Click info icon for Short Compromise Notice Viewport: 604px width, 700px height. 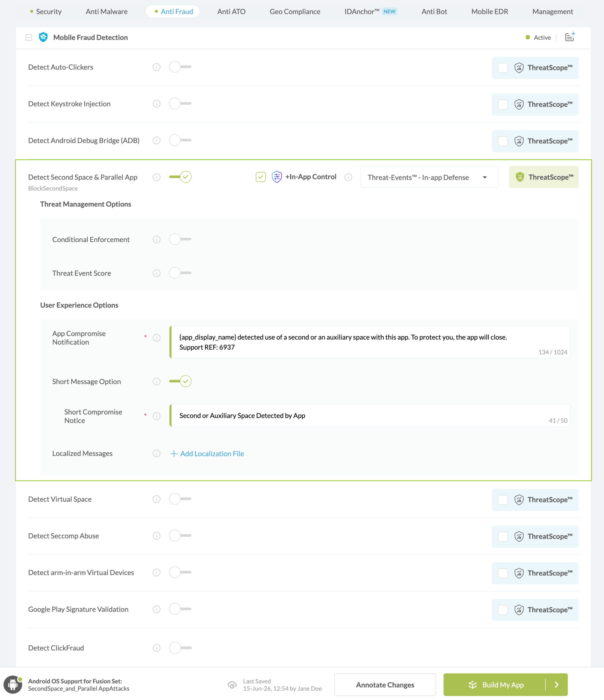pyautogui.click(x=157, y=416)
